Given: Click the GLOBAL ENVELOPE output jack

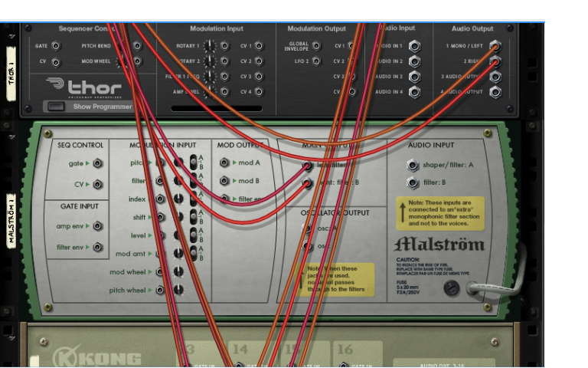Looking at the screenshot, I should [316, 46].
